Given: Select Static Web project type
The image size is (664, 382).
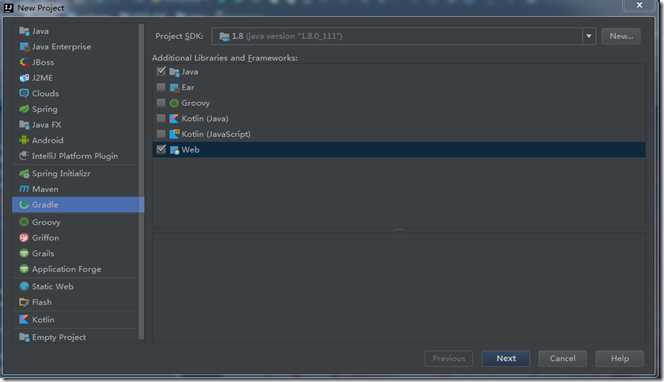Looking at the screenshot, I should (x=53, y=286).
